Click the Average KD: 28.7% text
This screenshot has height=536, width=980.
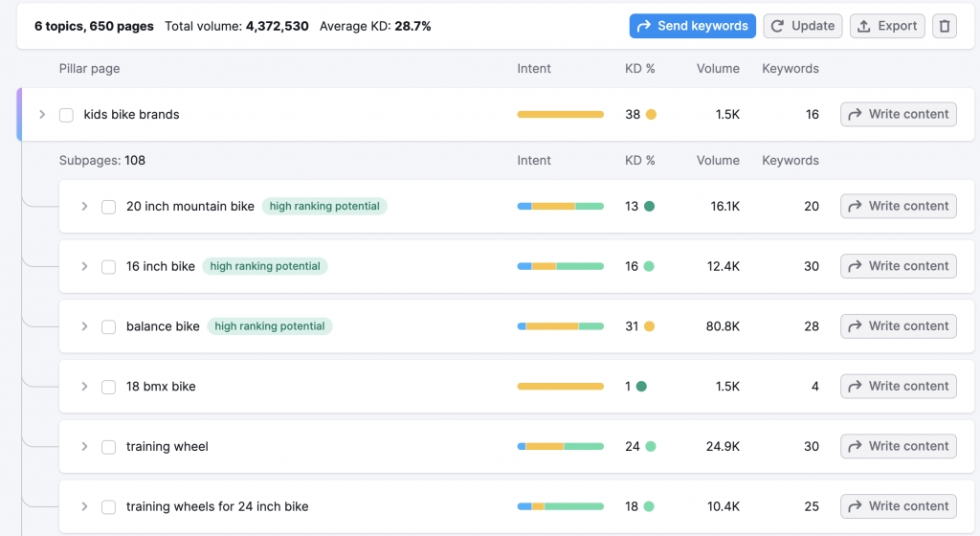pyautogui.click(x=375, y=26)
